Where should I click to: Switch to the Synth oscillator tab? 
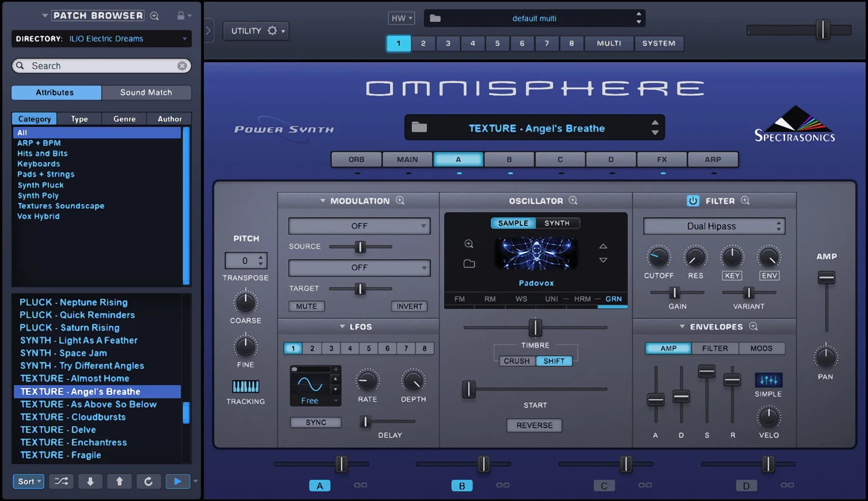(x=557, y=223)
